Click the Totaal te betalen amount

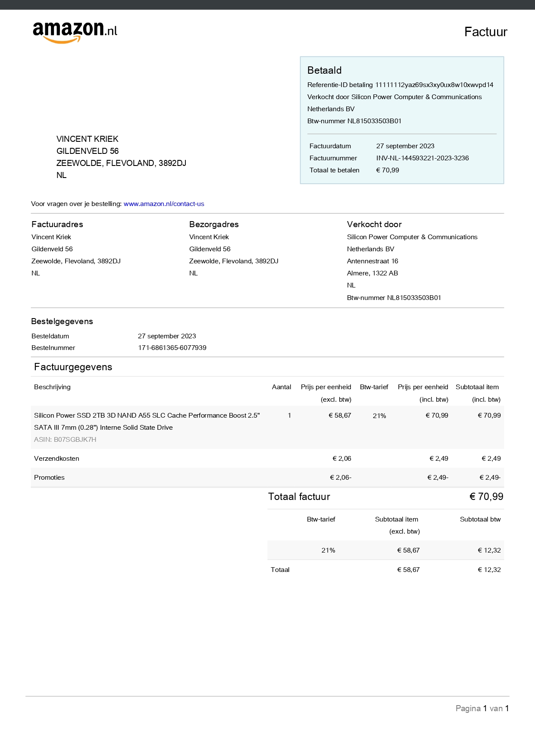[x=387, y=170]
